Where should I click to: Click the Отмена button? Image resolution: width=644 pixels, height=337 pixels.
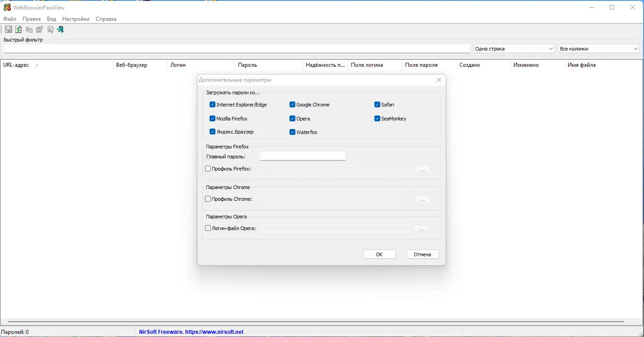(423, 254)
